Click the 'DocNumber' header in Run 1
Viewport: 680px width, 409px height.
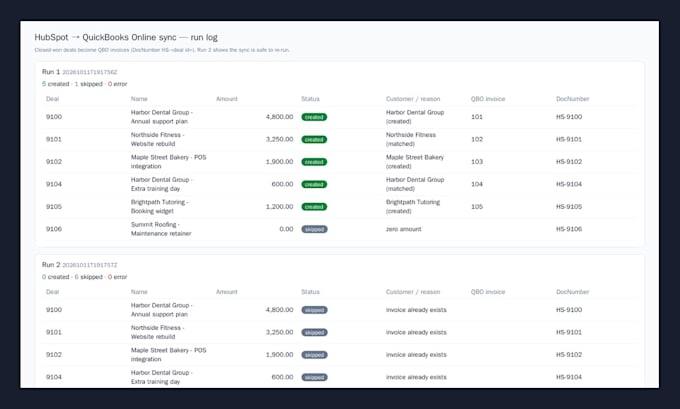click(x=572, y=99)
